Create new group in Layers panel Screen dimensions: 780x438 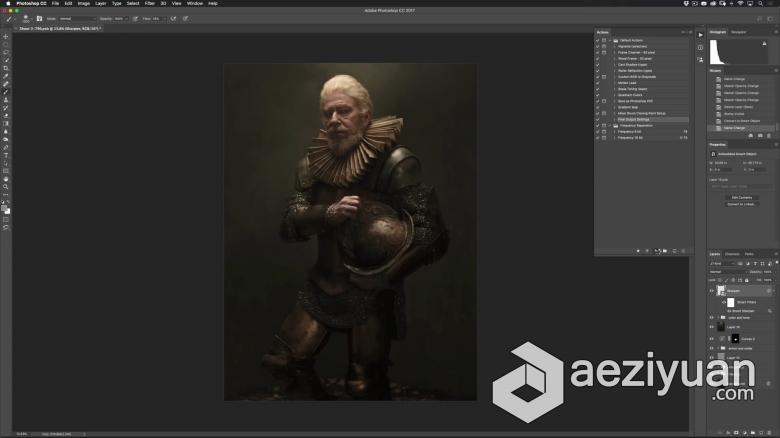pos(753,433)
